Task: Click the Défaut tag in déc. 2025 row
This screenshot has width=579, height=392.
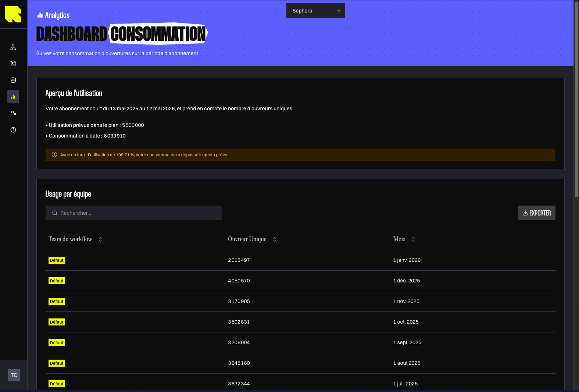Action: [57, 281]
